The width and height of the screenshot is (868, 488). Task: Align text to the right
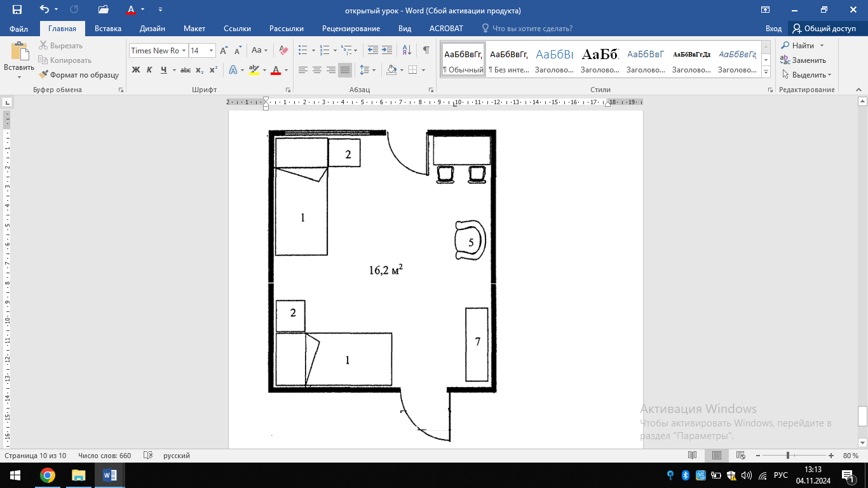coord(330,70)
